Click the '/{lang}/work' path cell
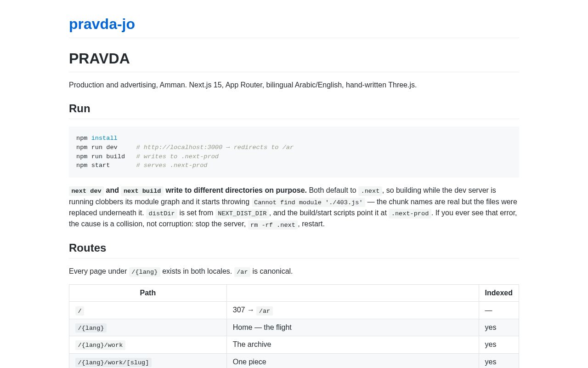This screenshot has height=368, width=588. point(148,345)
